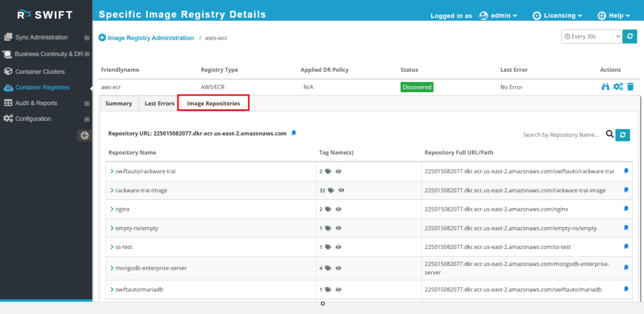Expand the swiftauto/rackware-trai repository row
Image resolution: width=644 pixels, height=314 pixels.
(x=112, y=171)
